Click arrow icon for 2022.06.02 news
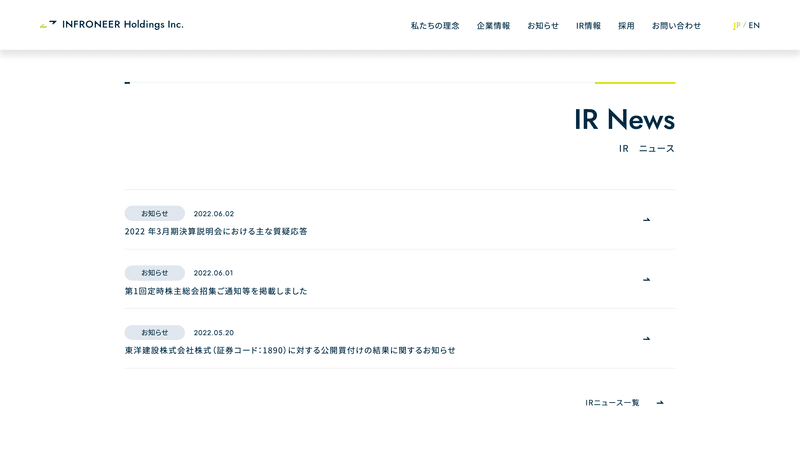The image size is (800, 450). pyautogui.click(x=646, y=220)
